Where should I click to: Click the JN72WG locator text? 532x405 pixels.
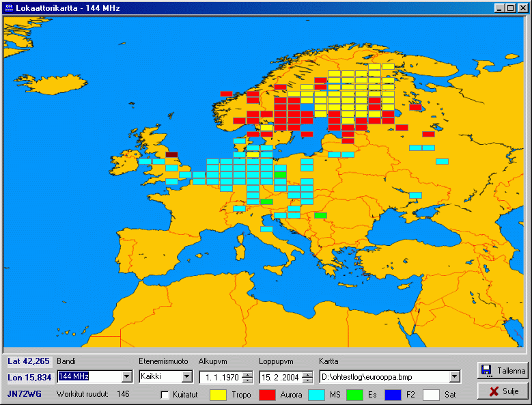[25, 394]
